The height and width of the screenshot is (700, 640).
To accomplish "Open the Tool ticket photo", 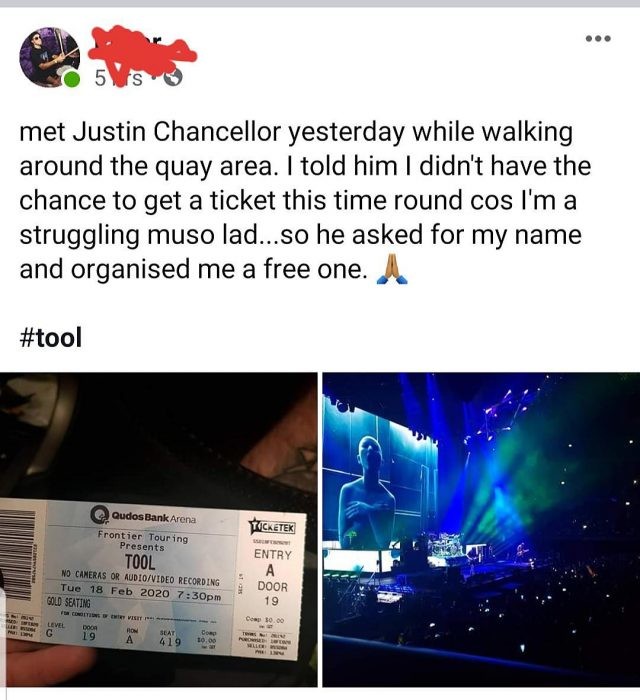I will tap(158, 529).
